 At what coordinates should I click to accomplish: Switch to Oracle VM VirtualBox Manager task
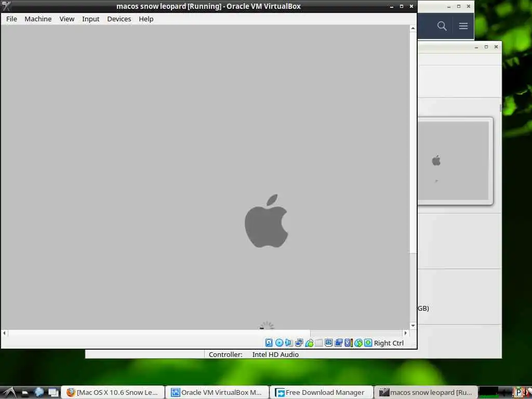point(217,393)
